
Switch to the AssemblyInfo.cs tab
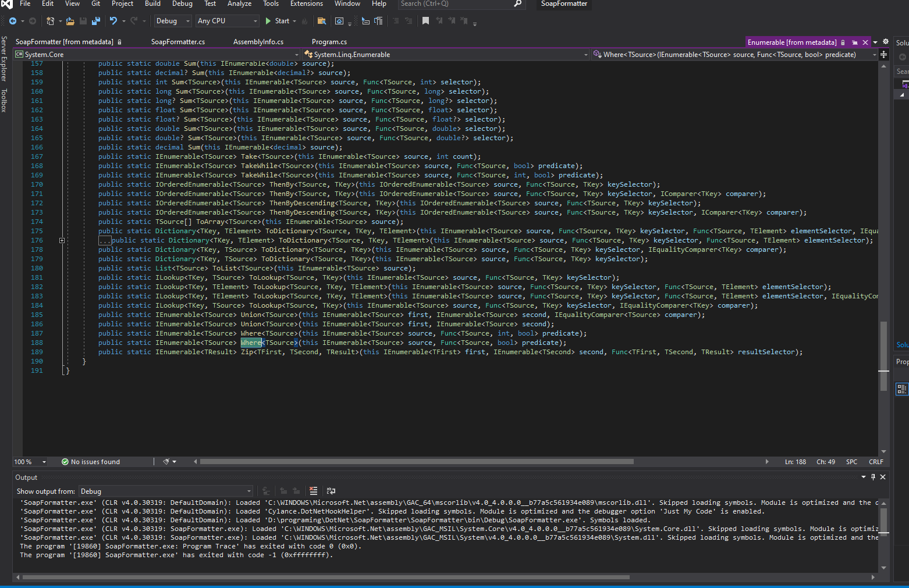pyautogui.click(x=258, y=42)
